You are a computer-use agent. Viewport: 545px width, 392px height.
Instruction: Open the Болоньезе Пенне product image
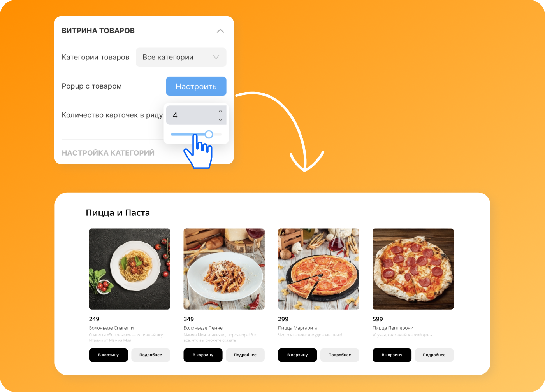pyautogui.click(x=224, y=269)
